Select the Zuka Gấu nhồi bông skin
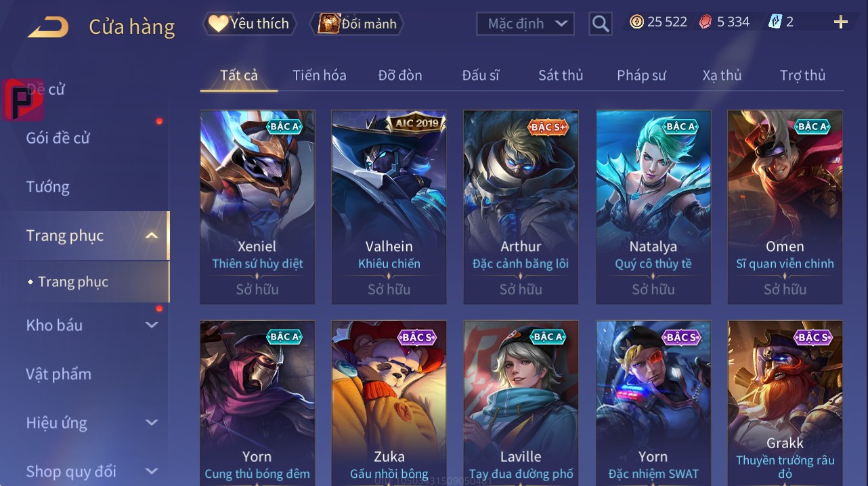 389,403
